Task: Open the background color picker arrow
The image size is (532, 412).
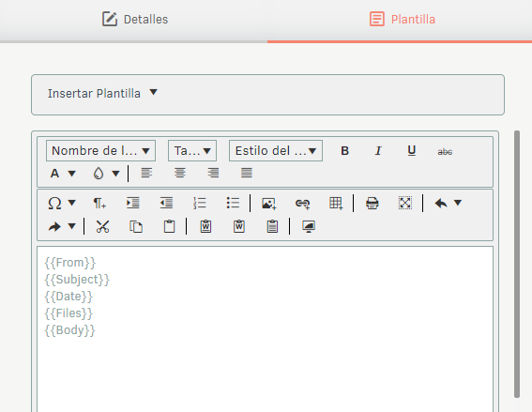Action: 116,174
